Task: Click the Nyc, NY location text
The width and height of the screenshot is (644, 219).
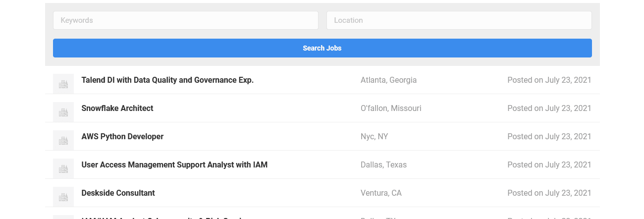Action: (x=375, y=136)
